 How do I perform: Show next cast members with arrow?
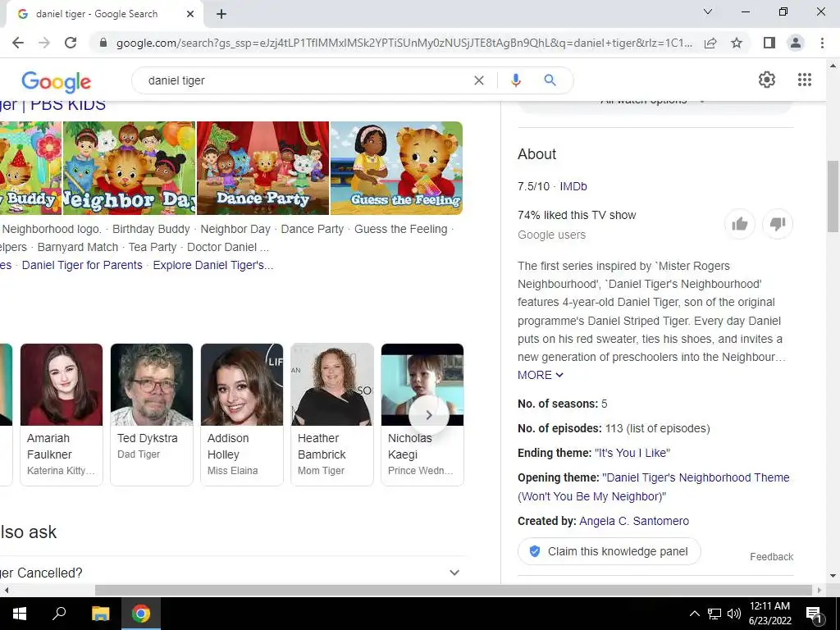point(428,414)
